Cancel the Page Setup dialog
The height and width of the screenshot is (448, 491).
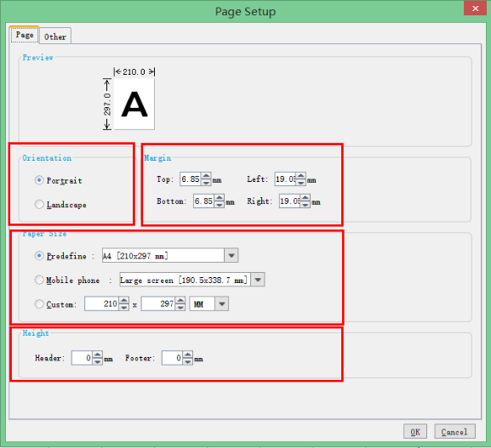tap(454, 432)
